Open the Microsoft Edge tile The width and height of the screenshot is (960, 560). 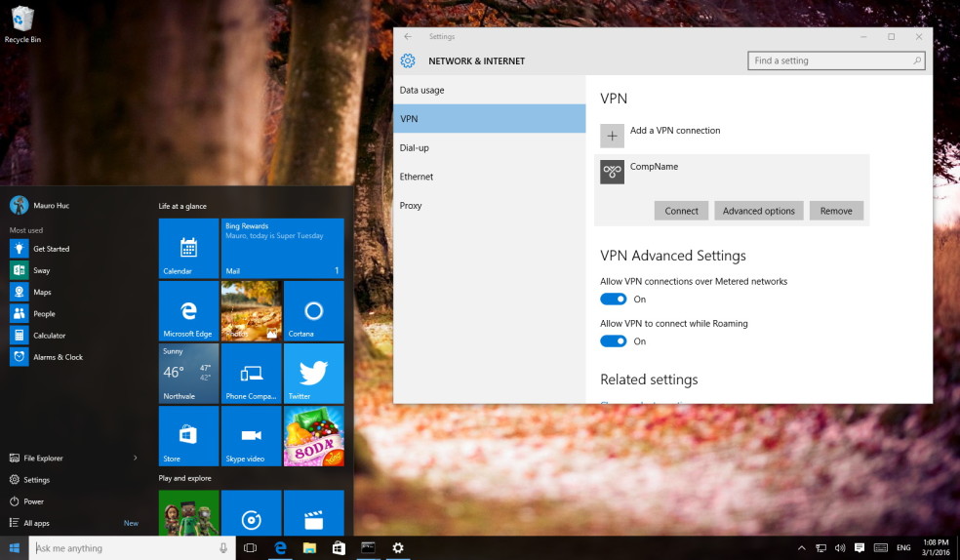(188, 310)
